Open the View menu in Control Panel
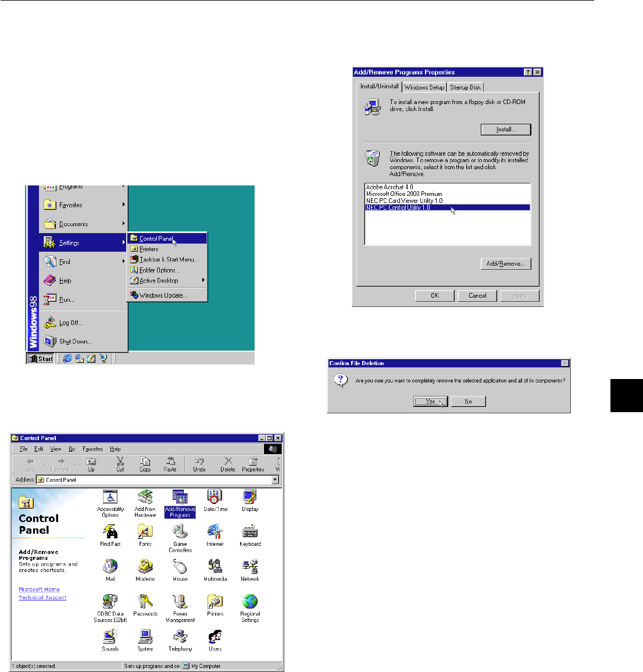The image size is (643, 672). 56,449
